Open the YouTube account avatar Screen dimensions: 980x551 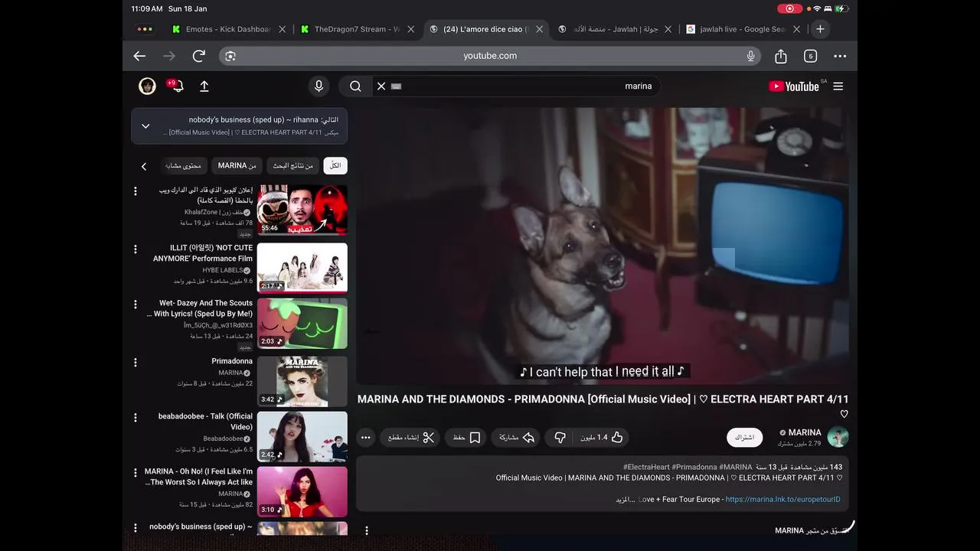[147, 86]
